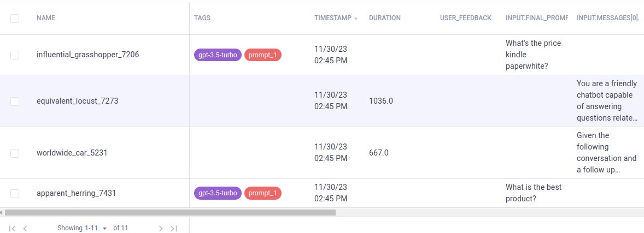Select the worldwide_car_5231 row checkbox
This screenshot has height=233, width=644.
point(15,153)
